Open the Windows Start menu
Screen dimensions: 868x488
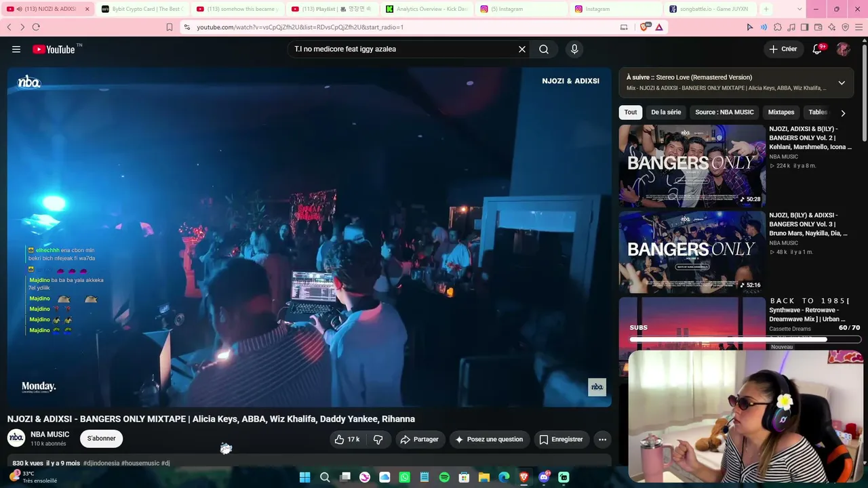click(x=305, y=477)
